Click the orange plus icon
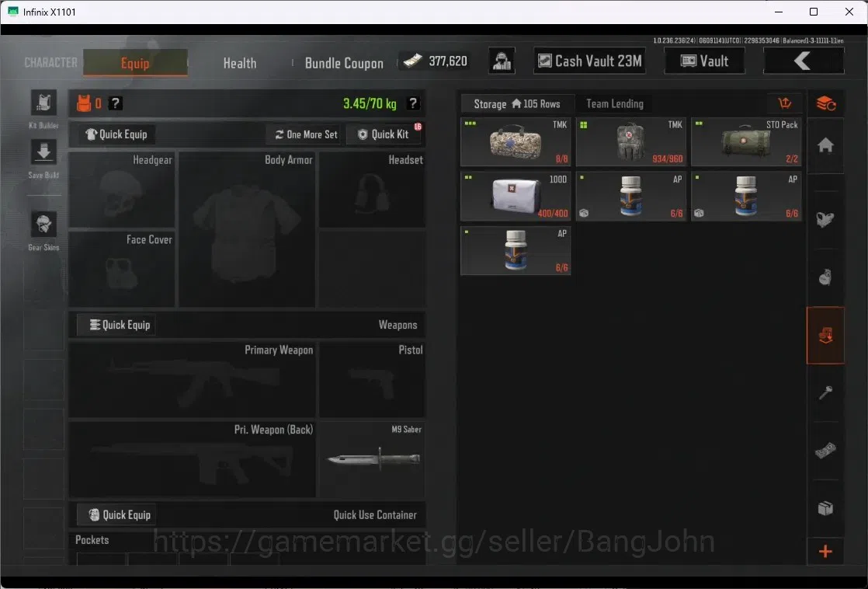The height and width of the screenshot is (589, 868). coord(825,552)
